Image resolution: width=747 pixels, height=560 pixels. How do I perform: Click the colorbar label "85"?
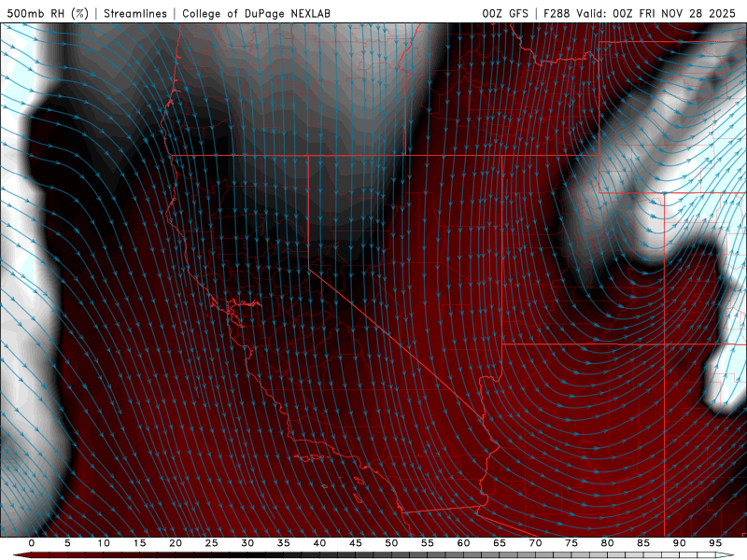(x=643, y=543)
